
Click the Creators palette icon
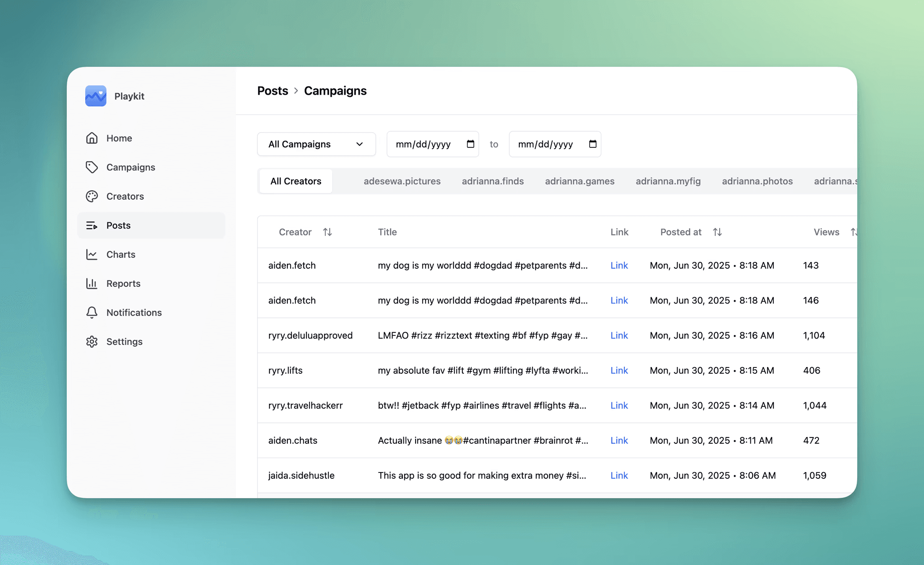pos(92,196)
